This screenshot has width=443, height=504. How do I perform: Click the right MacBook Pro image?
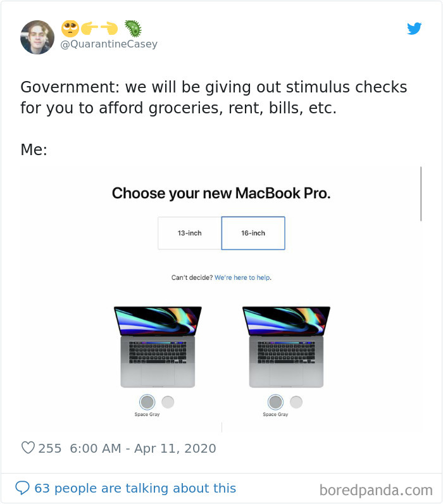coord(286,347)
